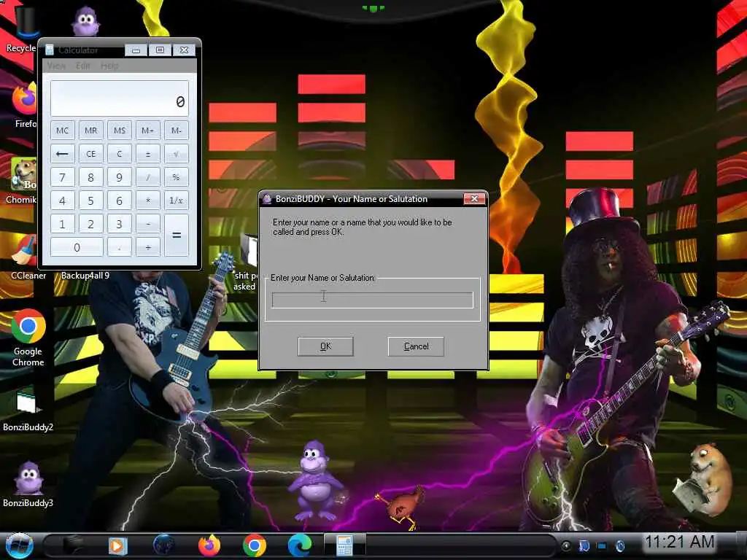This screenshot has width=747, height=560.
Task: Switch to Calculator via taskbar button
Action: pyautogui.click(x=344, y=545)
